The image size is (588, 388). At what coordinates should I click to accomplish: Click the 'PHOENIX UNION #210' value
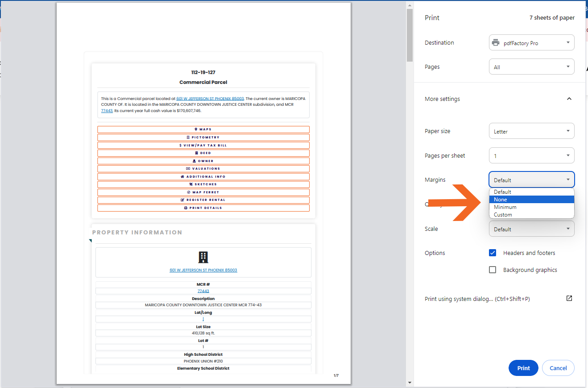point(203,361)
